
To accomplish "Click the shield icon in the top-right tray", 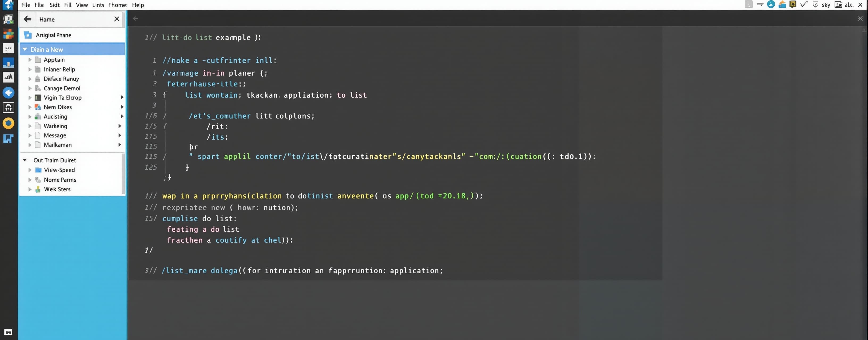I will pos(815,4).
